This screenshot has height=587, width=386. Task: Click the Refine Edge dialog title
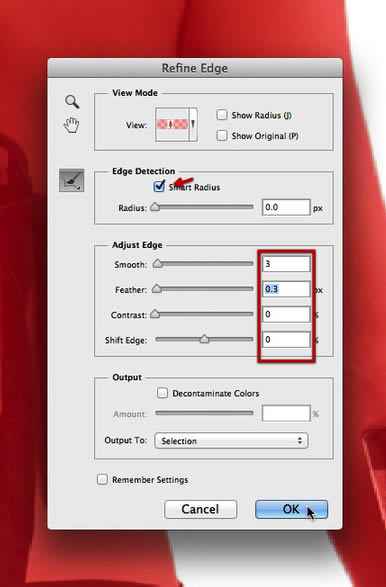coord(195,68)
